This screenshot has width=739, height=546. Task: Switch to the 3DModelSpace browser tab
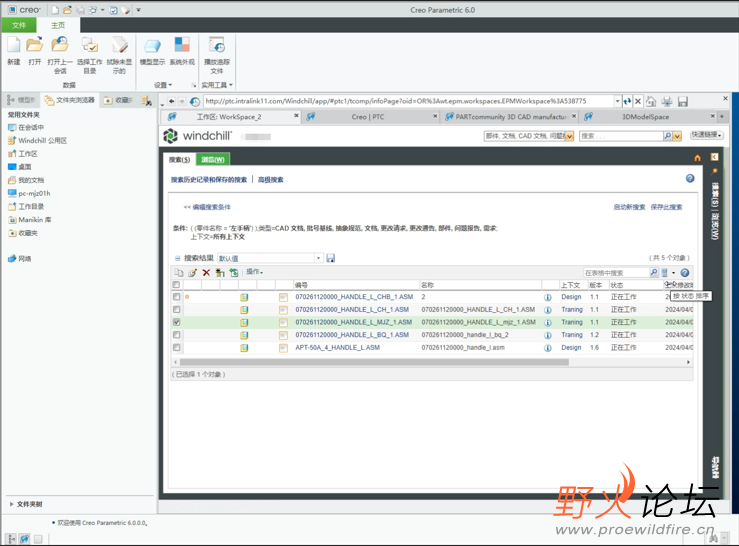(645, 116)
